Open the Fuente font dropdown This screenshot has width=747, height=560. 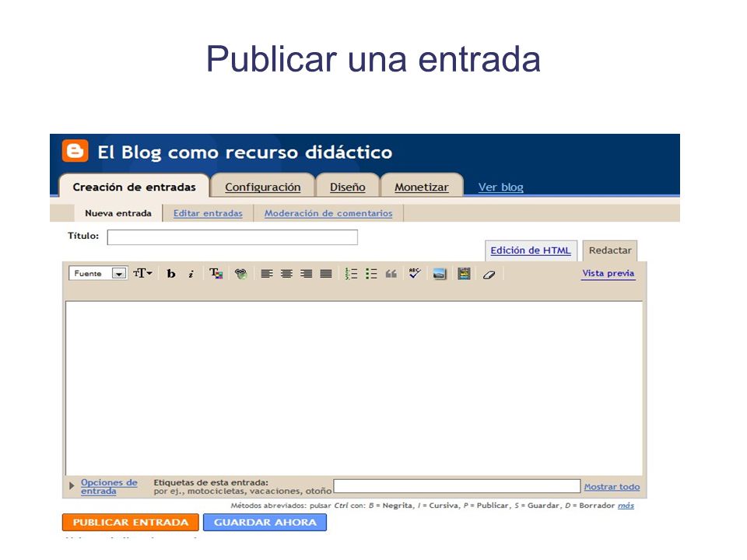98,273
